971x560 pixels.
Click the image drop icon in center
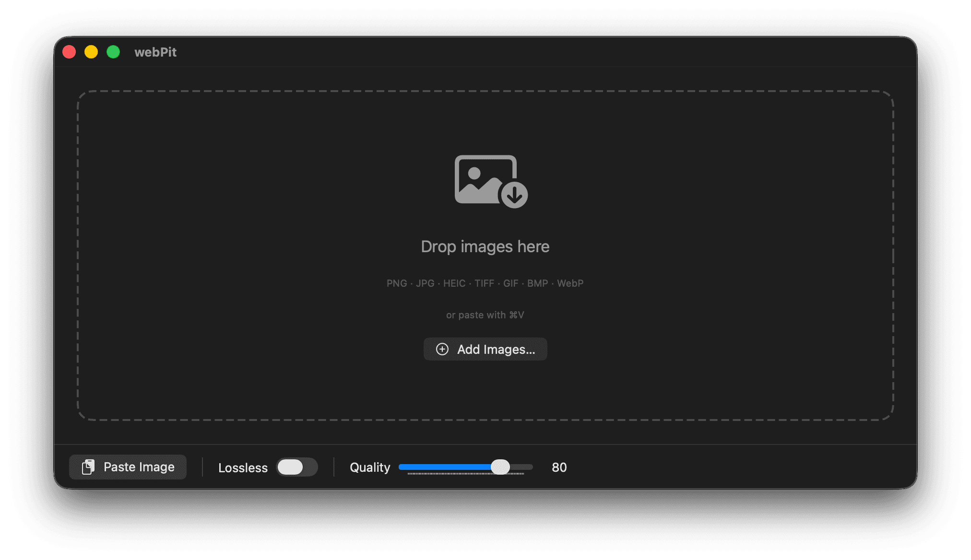point(491,181)
